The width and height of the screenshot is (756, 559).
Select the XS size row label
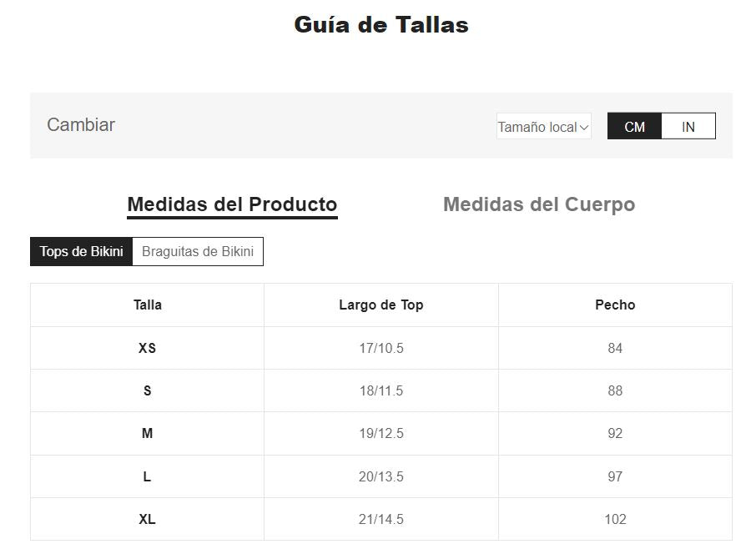pyautogui.click(x=148, y=348)
